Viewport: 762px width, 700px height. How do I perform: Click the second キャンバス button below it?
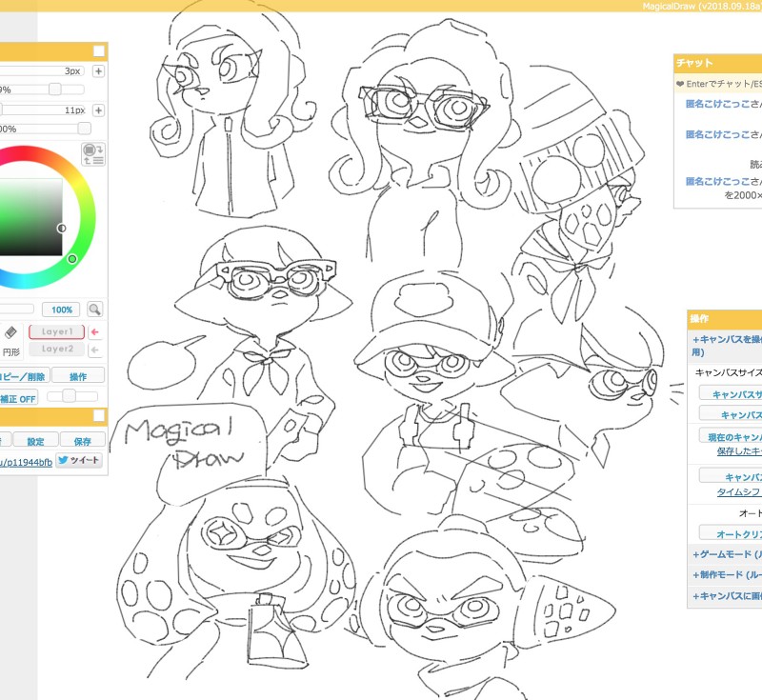pos(731,414)
